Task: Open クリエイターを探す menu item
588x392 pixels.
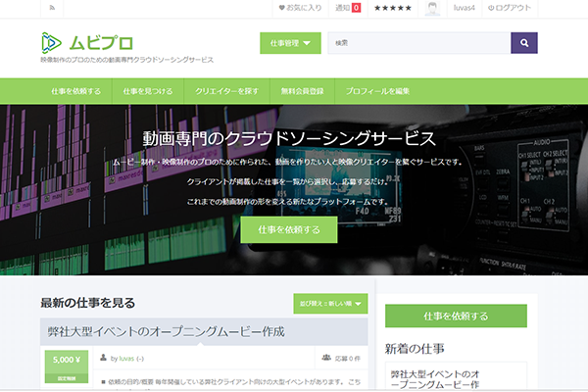Action: (x=226, y=91)
